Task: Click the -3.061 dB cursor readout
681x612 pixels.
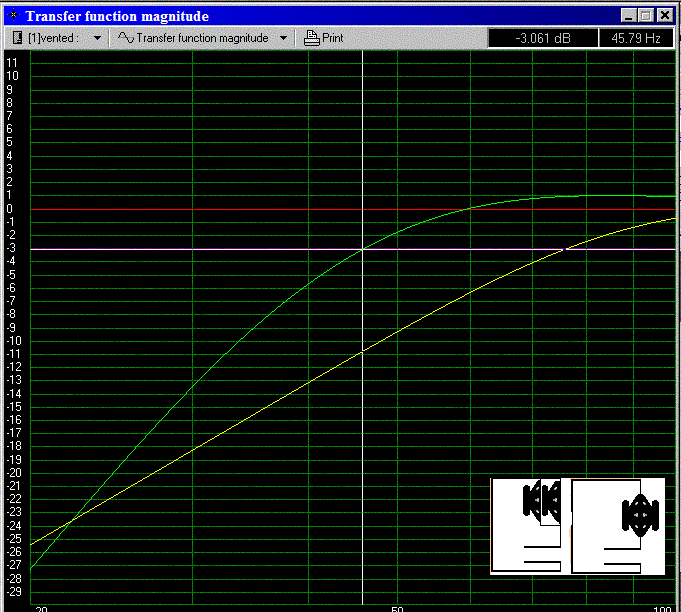Action: (543, 38)
